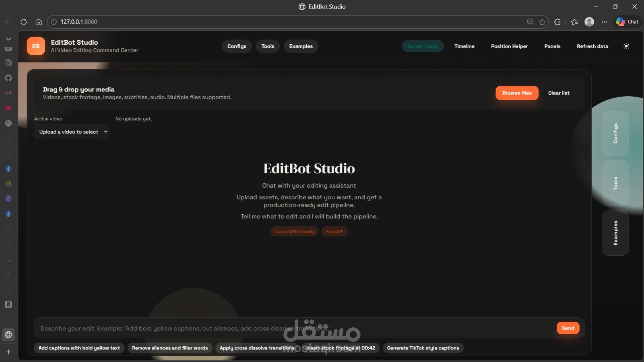Click the Browse files button
This screenshot has width=644, height=362.
point(517,93)
